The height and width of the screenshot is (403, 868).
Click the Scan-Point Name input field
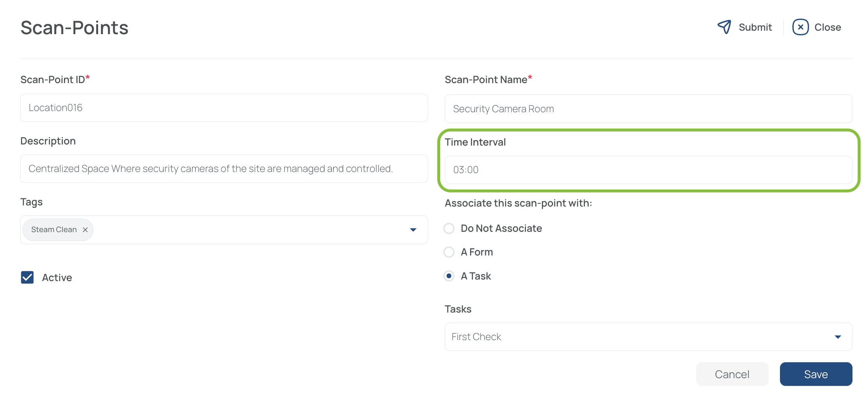tap(648, 109)
